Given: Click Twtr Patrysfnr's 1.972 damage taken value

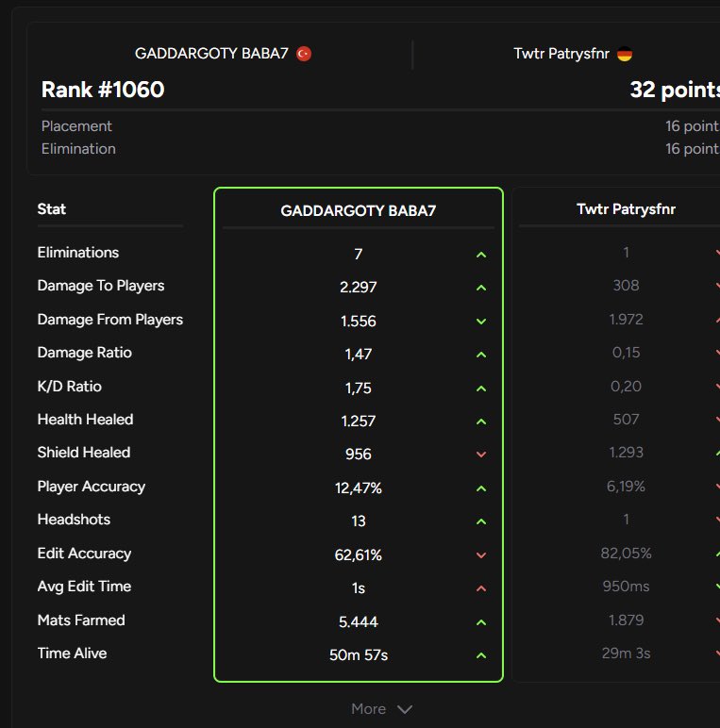Looking at the screenshot, I should [x=626, y=320].
